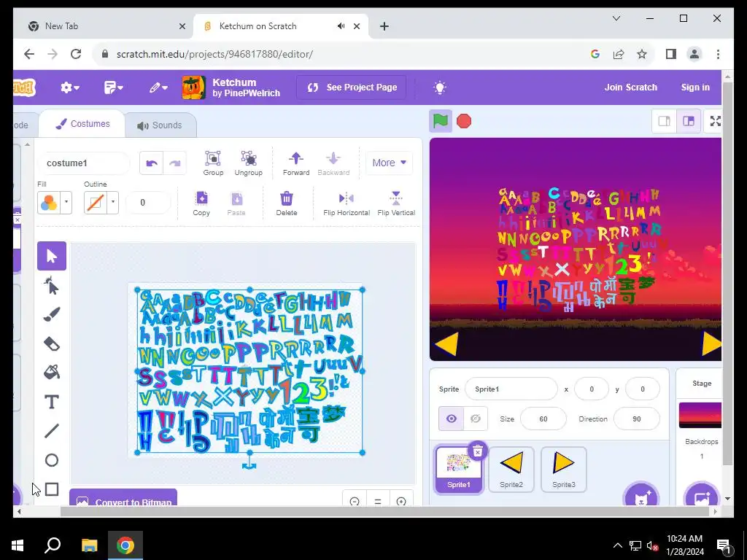
Task: Ungroup the selected shapes
Action: click(248, 163)
